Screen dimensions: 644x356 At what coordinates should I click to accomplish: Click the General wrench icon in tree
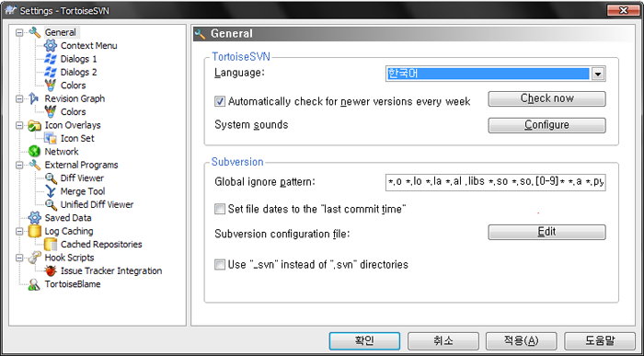click(x=35, y=32)
